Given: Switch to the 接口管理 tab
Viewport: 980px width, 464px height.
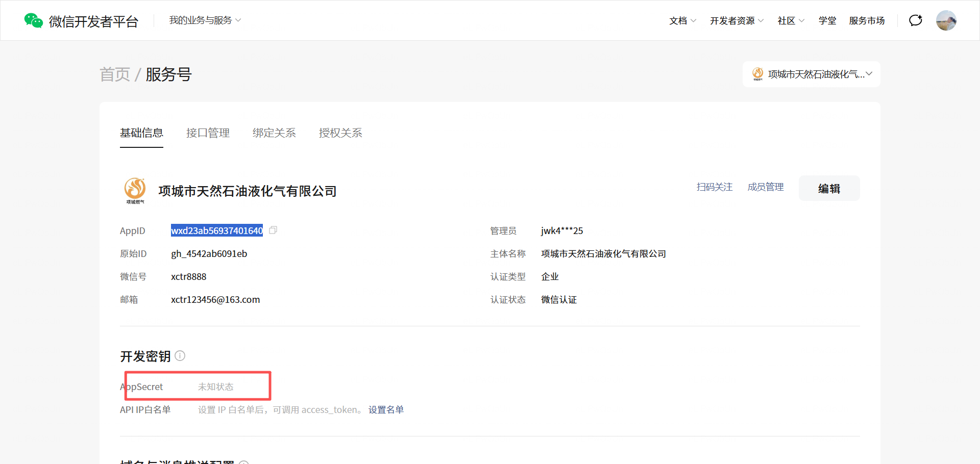Looking at the screenshot, I should [208, 133].
